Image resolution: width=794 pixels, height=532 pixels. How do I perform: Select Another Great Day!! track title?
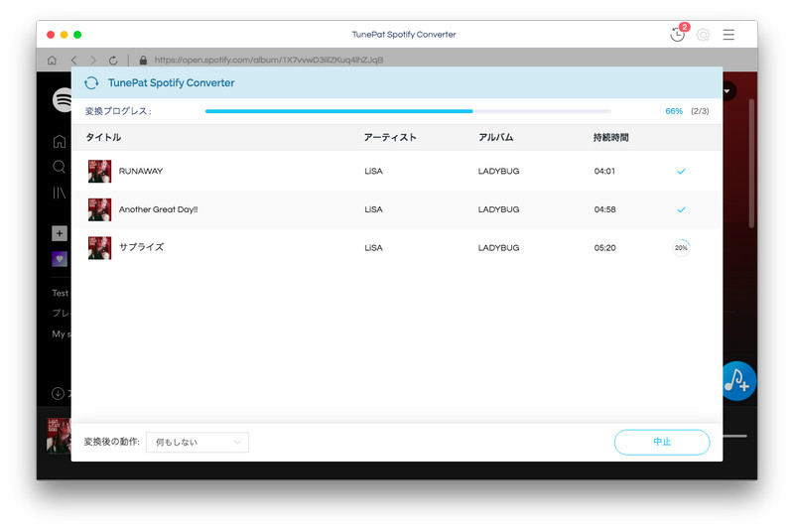click(x=158, y=209)
